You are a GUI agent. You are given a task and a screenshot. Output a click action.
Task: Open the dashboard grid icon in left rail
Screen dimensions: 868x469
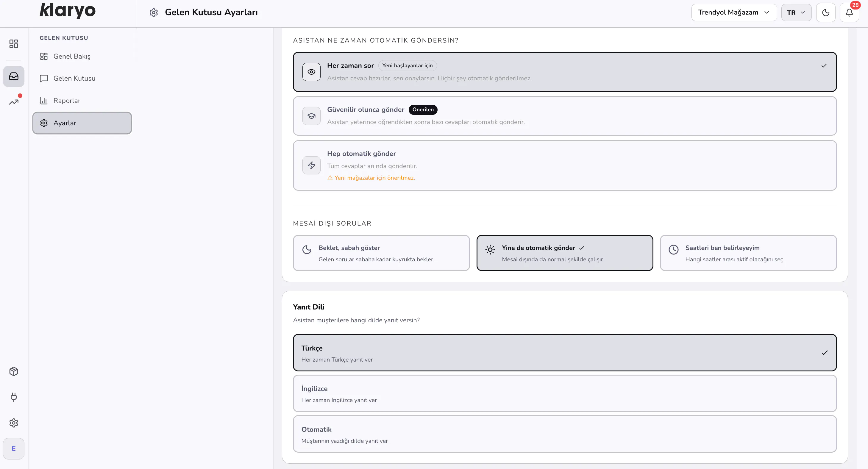click(13, 44)
